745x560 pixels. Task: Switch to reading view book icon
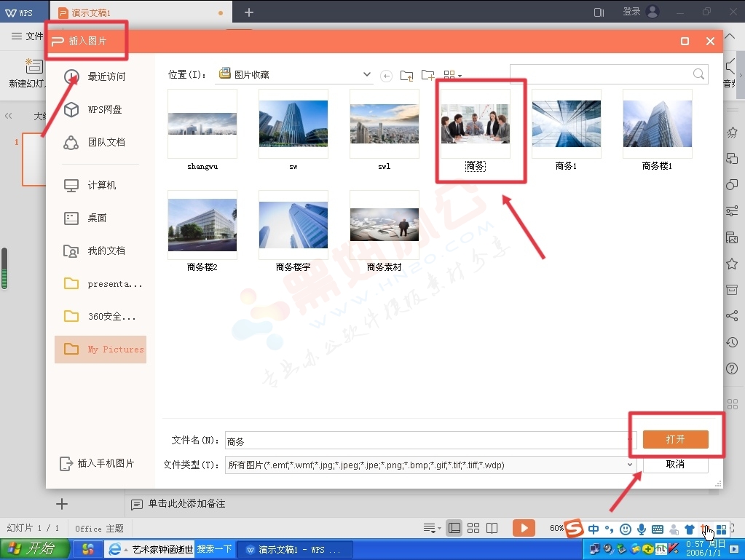pyautogui.click(x=492, y=528)
